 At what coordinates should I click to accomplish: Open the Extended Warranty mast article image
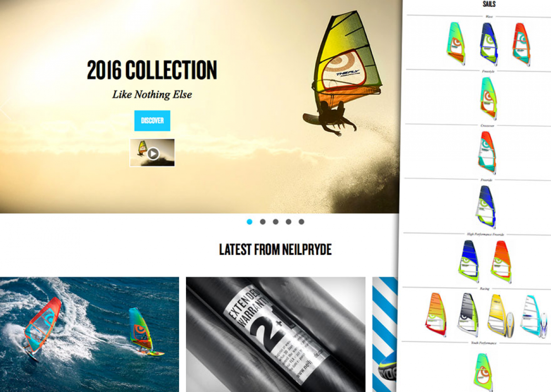[x=275, y=334]
